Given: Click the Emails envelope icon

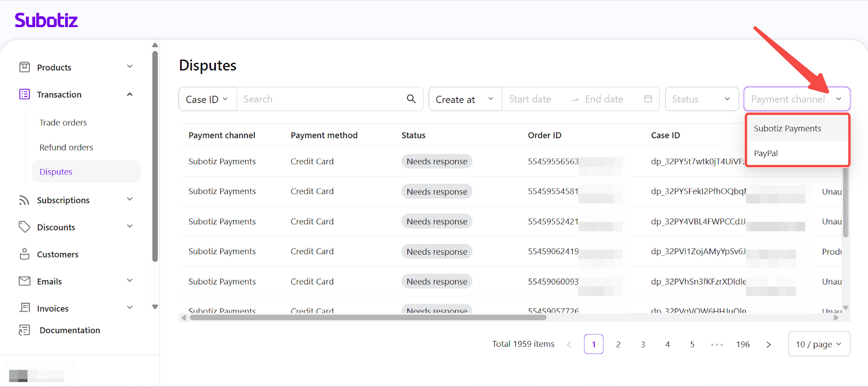Looking at the screenshot, I should [x=24, y=281].
